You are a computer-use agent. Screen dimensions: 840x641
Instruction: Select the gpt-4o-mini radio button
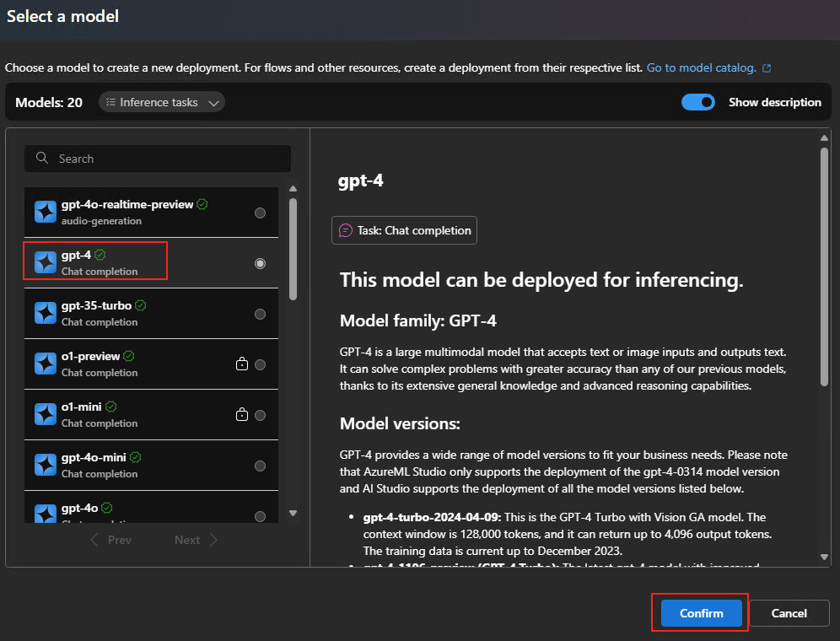[261, 466]
